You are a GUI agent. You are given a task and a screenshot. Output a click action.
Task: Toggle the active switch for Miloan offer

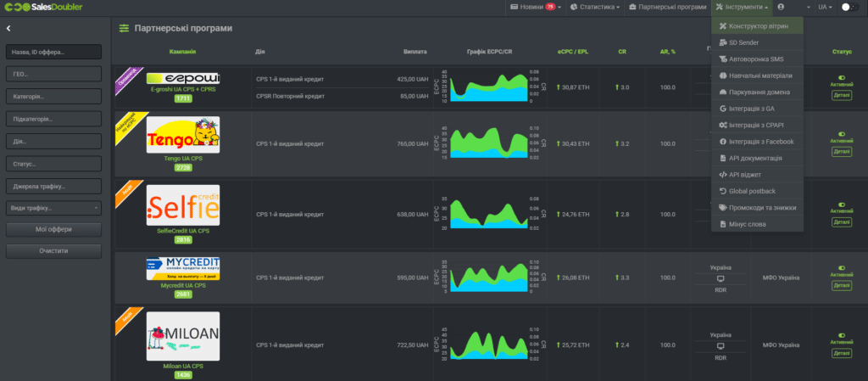(x=842, y=334)
